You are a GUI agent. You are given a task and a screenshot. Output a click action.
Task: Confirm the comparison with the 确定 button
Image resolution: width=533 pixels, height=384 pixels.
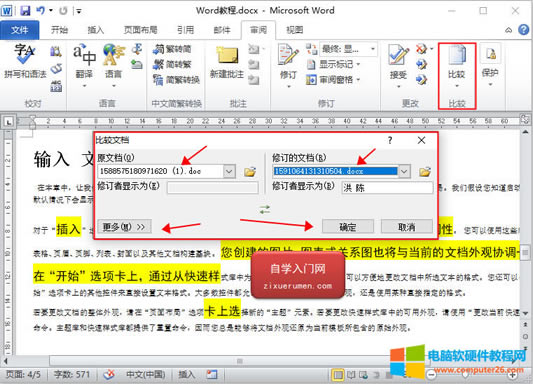tap(348, 226)
